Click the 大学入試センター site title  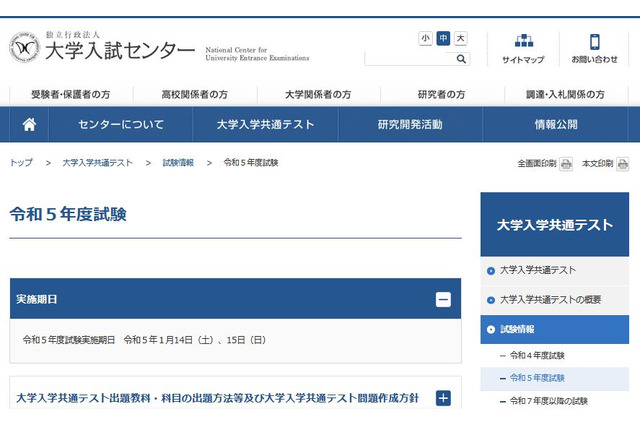pyautogui.click(x=120, y=51)
